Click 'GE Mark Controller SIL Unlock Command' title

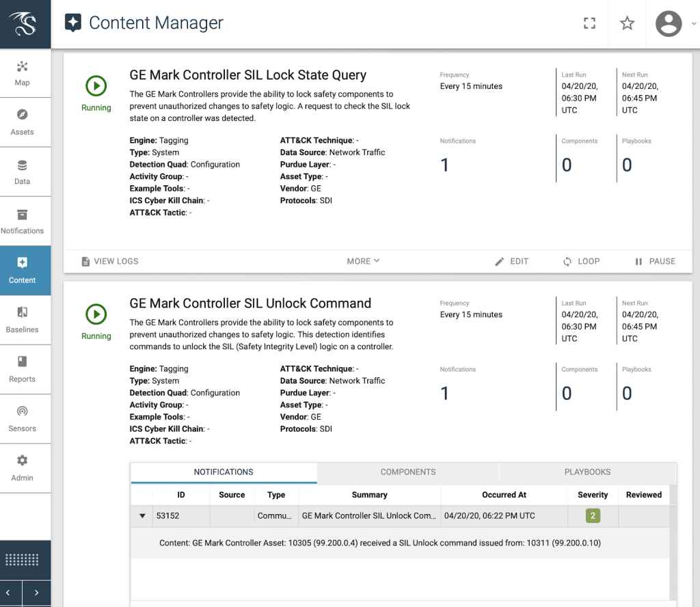[x=250, y=303]
